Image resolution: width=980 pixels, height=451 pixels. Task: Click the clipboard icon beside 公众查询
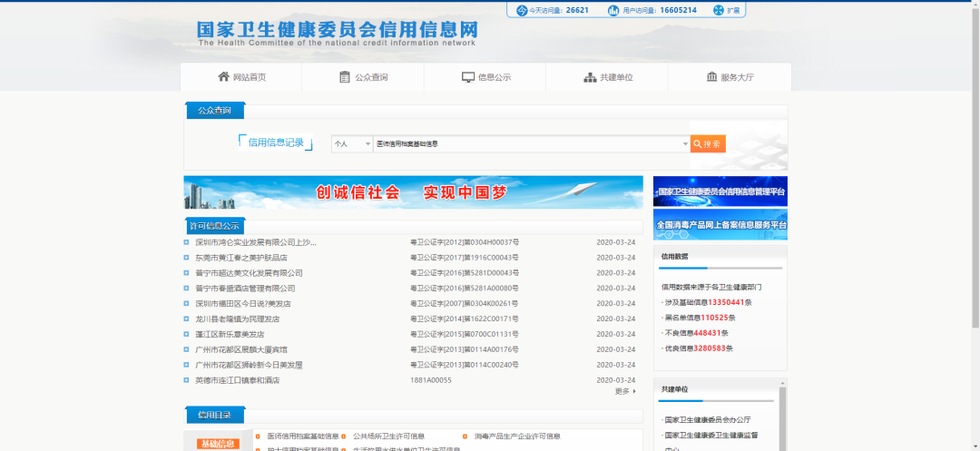345,77
